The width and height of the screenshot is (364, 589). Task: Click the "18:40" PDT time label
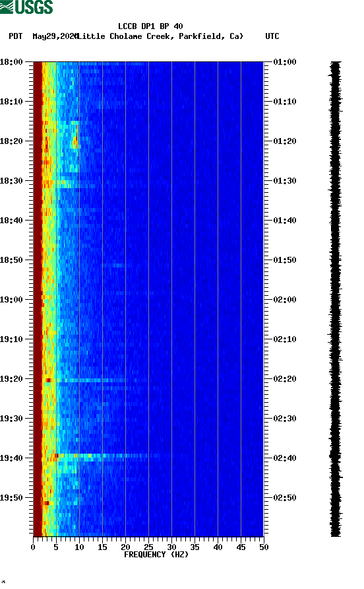coord(11,220)
